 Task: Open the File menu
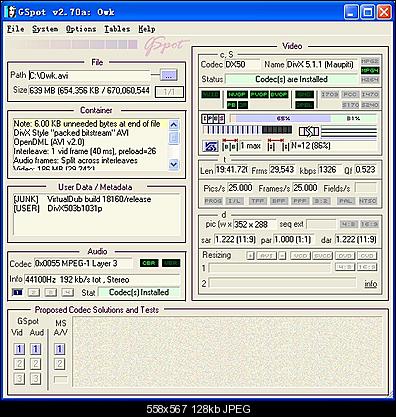[16, 29]
